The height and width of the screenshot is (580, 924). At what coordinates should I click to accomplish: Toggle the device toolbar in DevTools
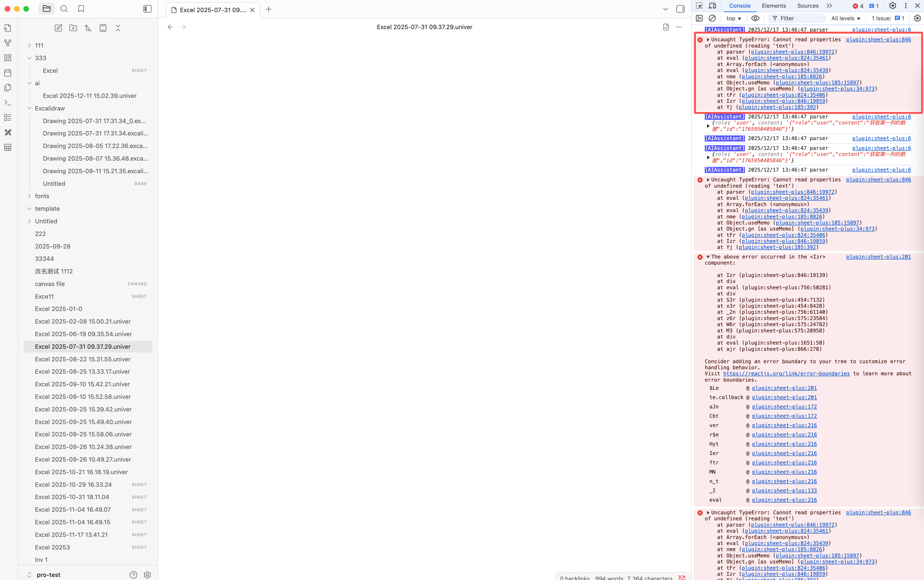712,6
